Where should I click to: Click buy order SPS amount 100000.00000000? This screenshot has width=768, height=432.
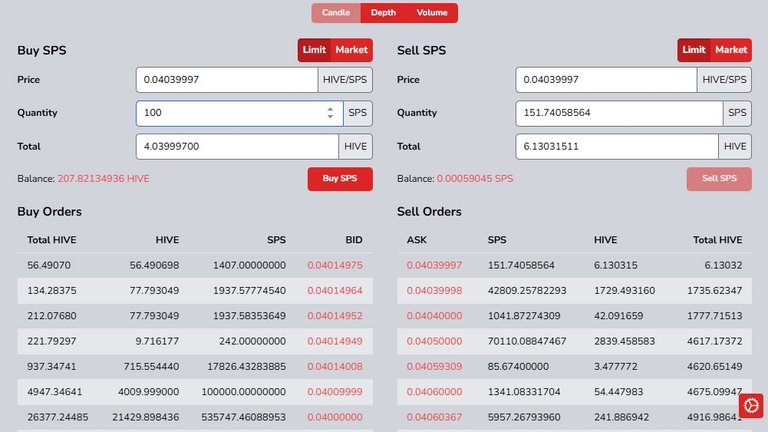point(243,392)
